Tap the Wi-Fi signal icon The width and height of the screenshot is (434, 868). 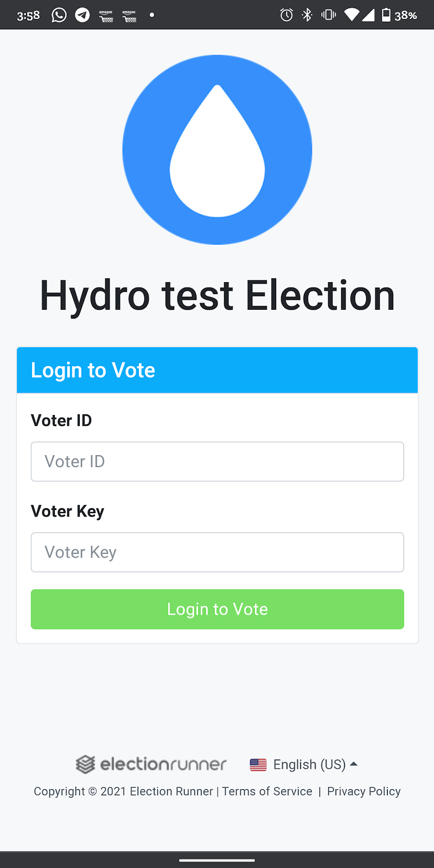tap(352, 15)
